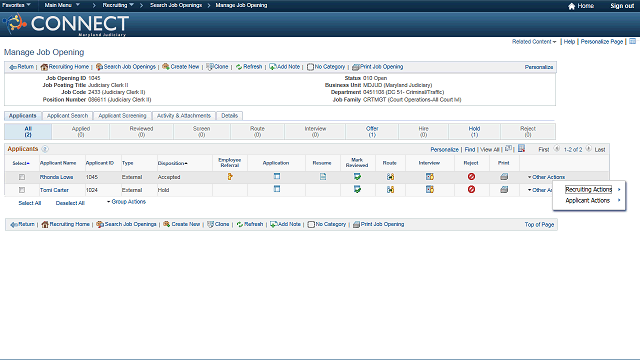
Task: Click Top of Page link
Action: click(x=539, y=224)
